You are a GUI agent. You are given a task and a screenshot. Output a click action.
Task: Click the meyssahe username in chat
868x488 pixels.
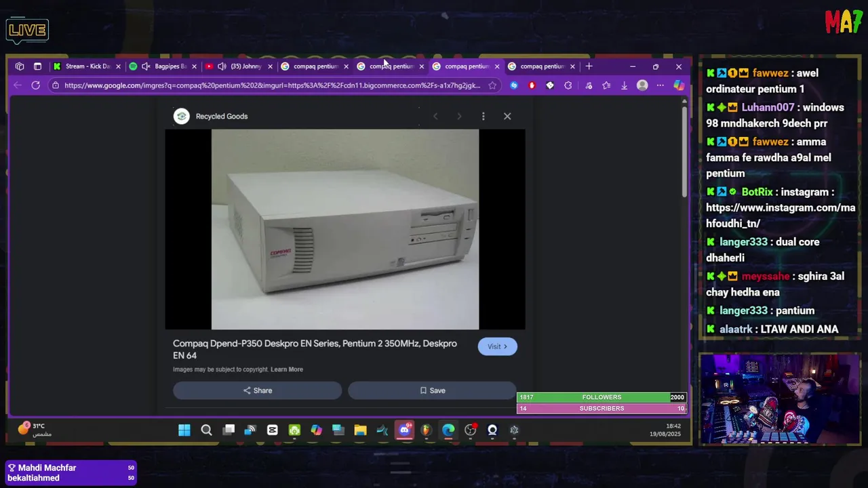click(766, 277)
